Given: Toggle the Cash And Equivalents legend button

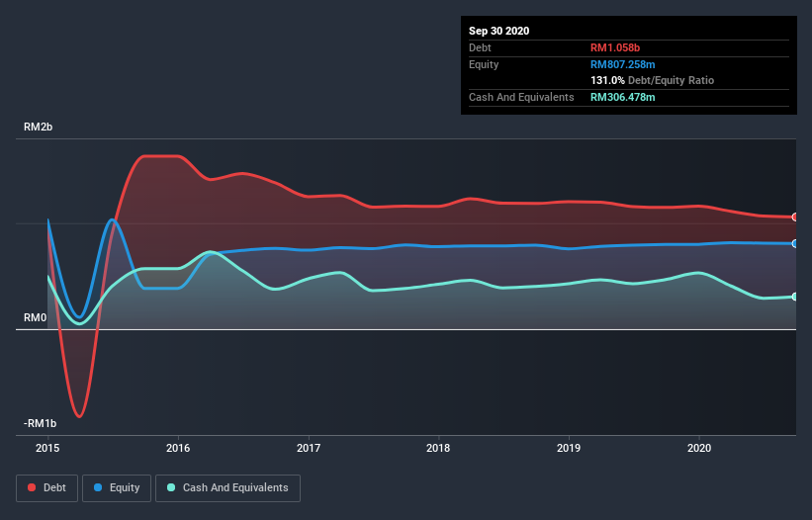Looking at the screenshot, I should pos(227,488).
